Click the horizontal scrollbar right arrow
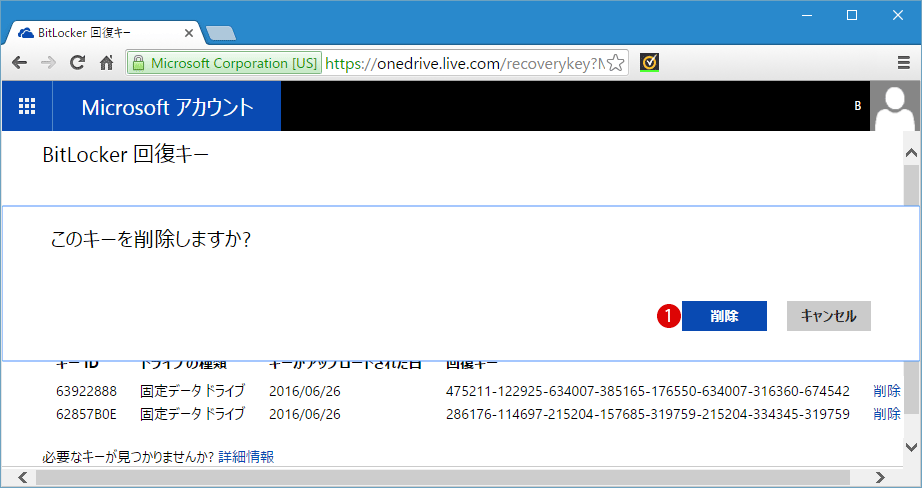 (880, 477)
